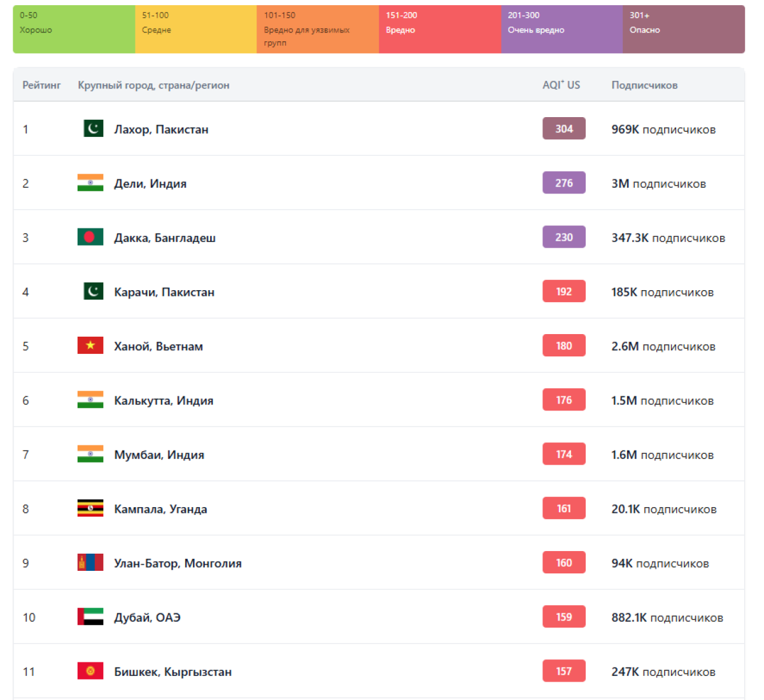Click the India flag next to Delhi
Image resolution: width=764 pixels, height=700 pixels.
(90, 183)
